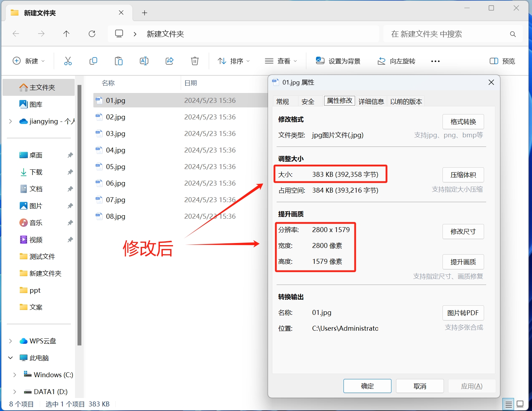Viewport: 532px width, 411px height.
Task: Unpin 下载 from quick access
Action: tap(70, 172)
